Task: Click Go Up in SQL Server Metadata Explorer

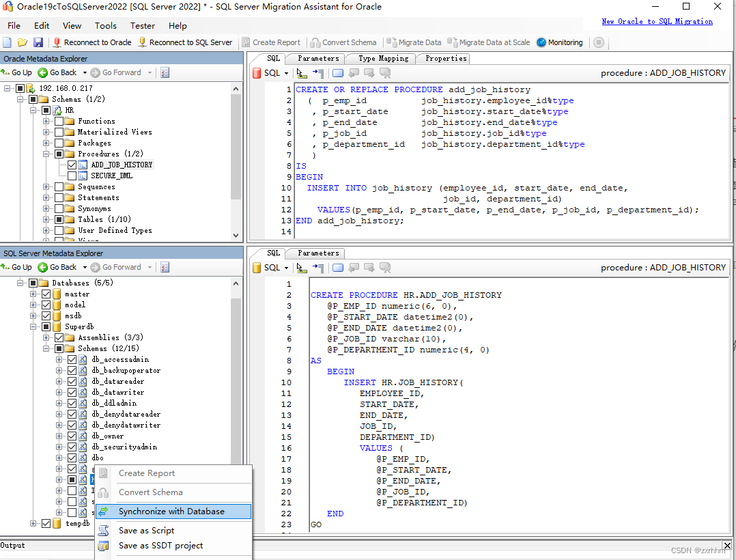Action: pyautogui.click(x=16, y=267)
